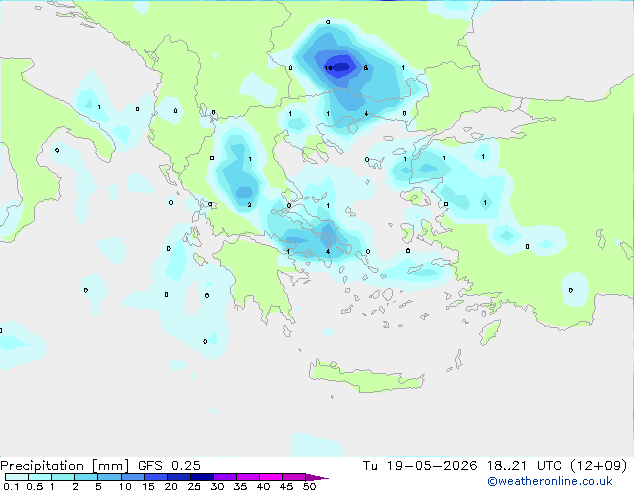Select the 5–10 mm legend color swatch
Screen dimensions: 634x490
[109, 477]
